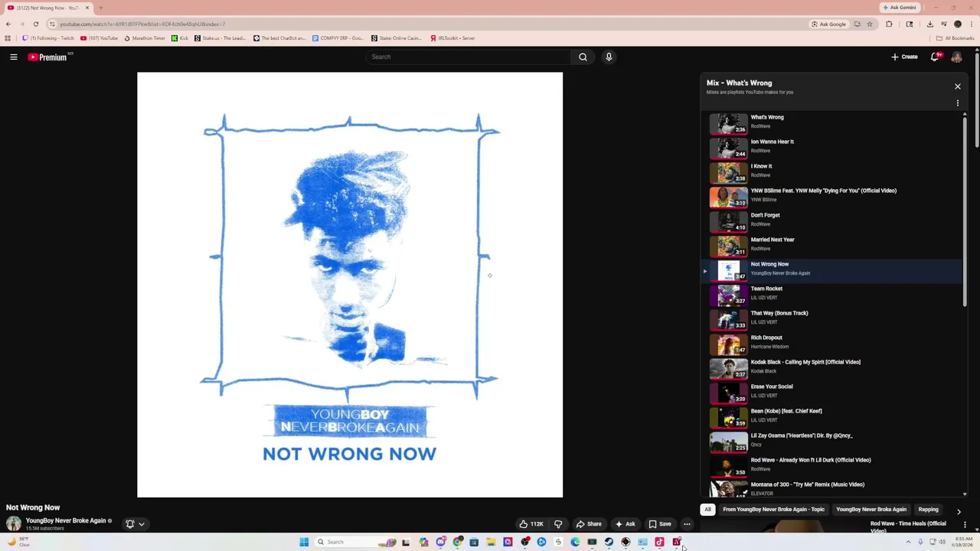980x551 pixels.
Task: Toggle the subscription notification bell dropdown
Action: (136, 524)
